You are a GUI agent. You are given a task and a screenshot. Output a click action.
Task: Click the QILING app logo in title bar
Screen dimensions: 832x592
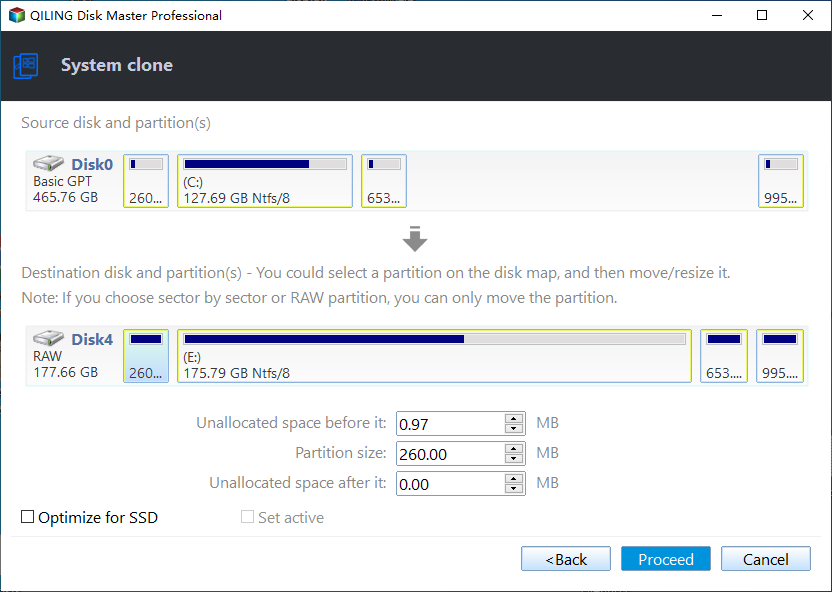pos(16,15)
